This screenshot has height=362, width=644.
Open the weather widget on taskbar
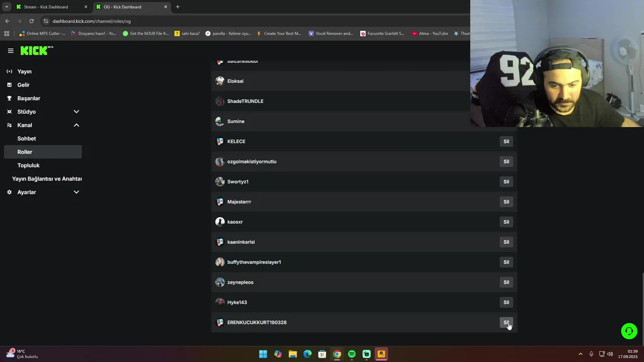point(22,354)
